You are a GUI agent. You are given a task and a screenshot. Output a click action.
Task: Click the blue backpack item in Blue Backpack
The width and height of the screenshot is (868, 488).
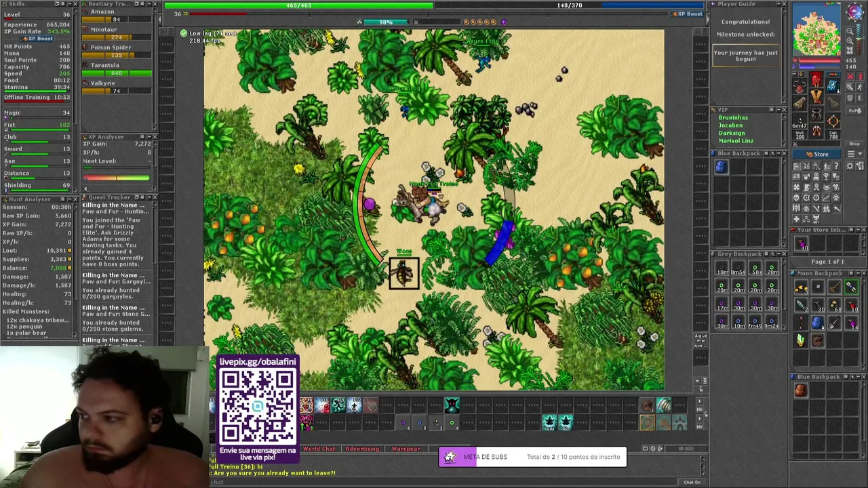coord(721,167)
